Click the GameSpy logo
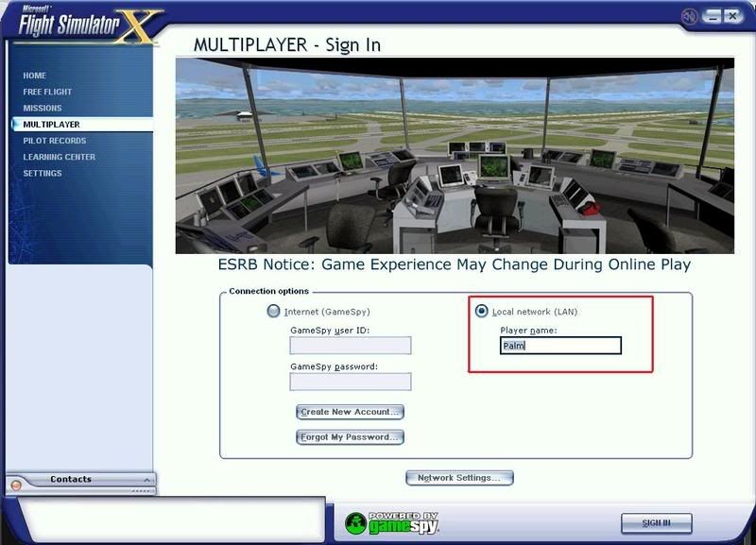 391,523
